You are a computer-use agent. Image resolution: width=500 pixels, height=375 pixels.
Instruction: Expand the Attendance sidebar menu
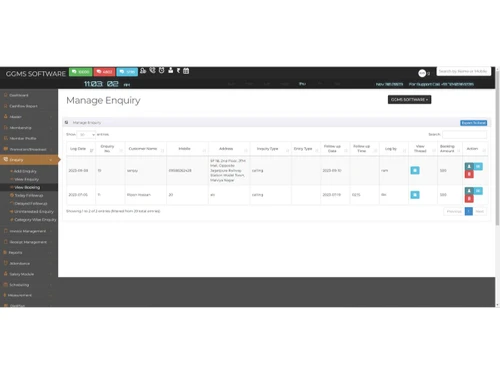coord(29,263)
